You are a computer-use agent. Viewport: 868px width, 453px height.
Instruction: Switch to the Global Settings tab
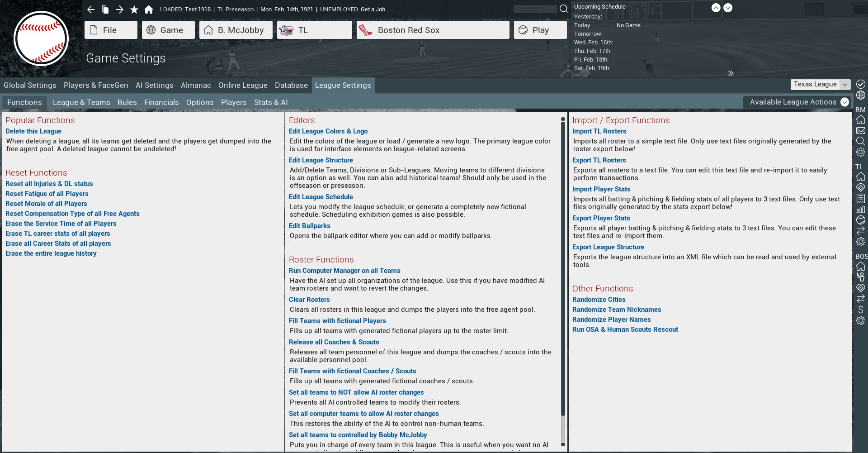[x=30, y=85]
